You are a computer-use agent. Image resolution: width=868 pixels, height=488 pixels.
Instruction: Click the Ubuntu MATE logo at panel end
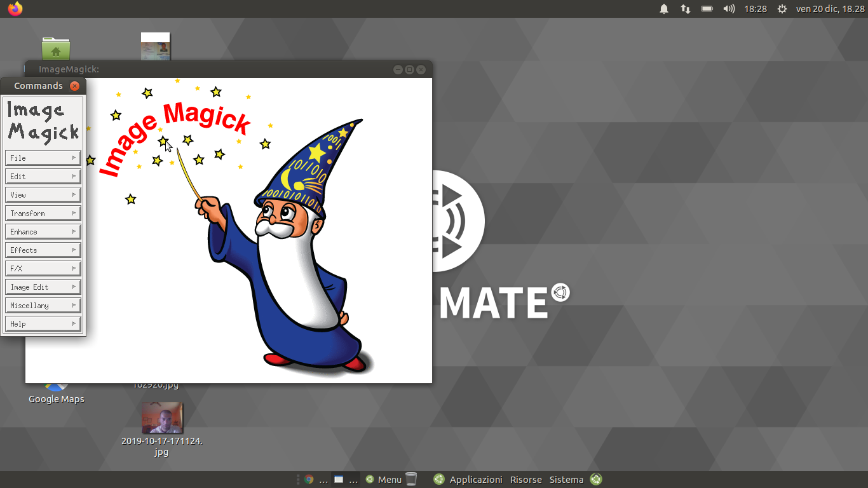[x=596, y=480]
